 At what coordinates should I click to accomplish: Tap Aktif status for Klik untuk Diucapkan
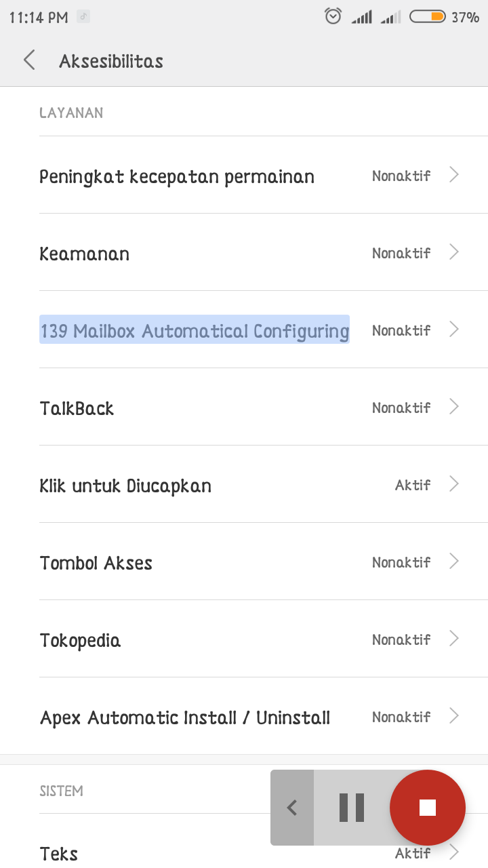click(413, 485)
